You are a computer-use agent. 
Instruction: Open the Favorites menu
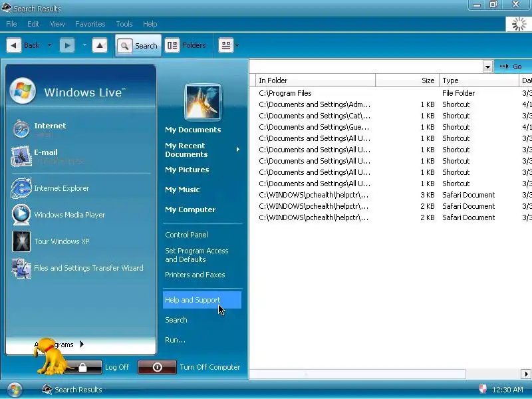[90, 24]
